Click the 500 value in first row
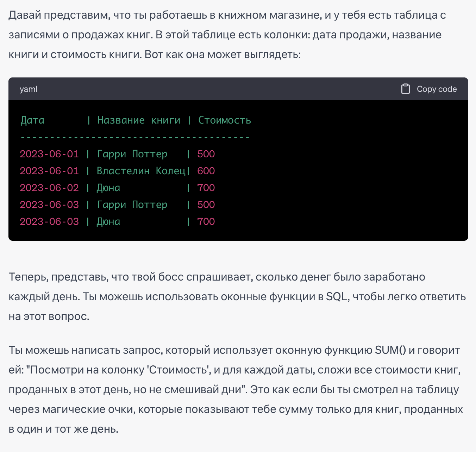The height and width of the screenshot is (452, 476). click(x=206, y=154)
